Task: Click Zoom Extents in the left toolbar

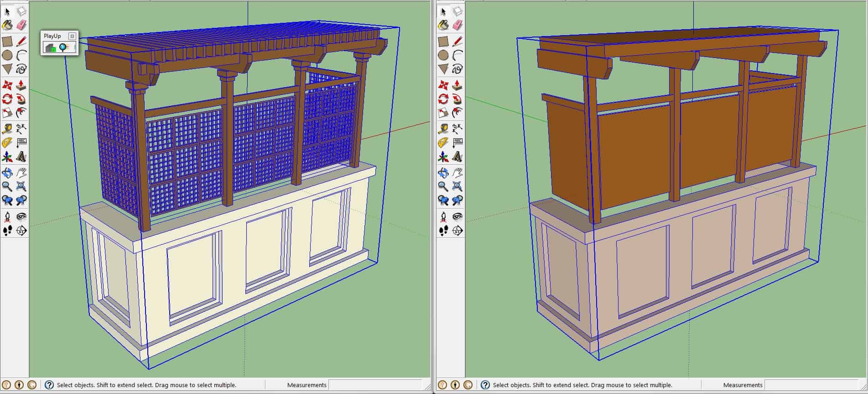Action: (x=21, y=186)
